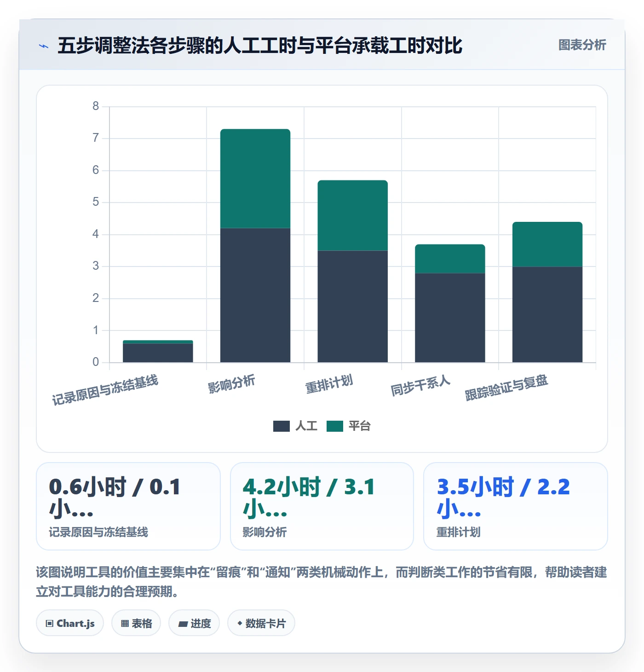The width and height of the screenshot is (644, 672).
Task: Click the 人工 bar segment for 同步干系人
Action: click(x=450, y=318)
